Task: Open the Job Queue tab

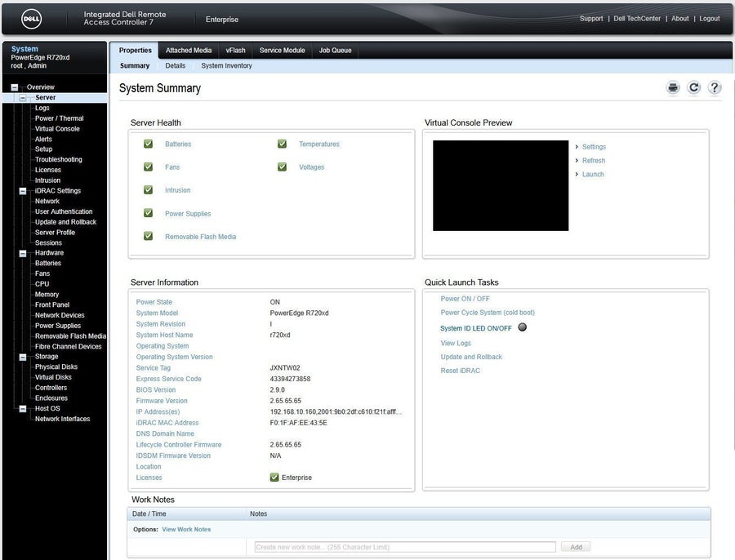Action: tap(335, 50)
